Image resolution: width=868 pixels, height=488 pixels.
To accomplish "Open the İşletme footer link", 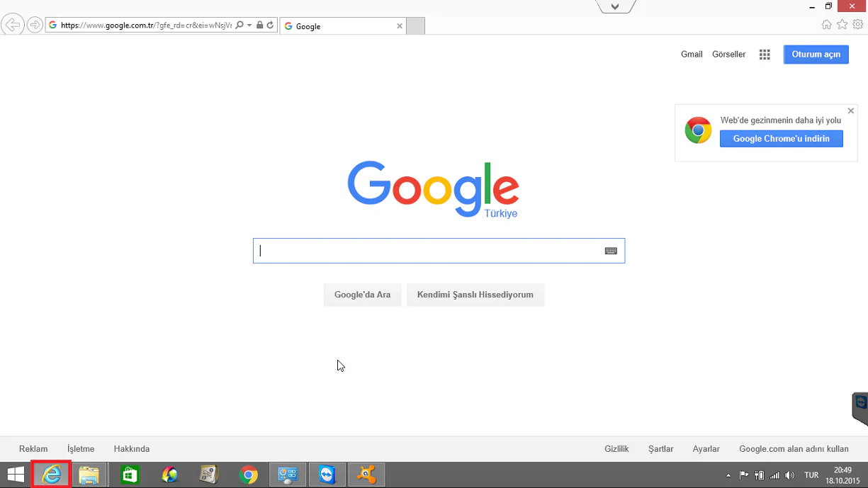I will pyautogui.click(x=81, y=449).
